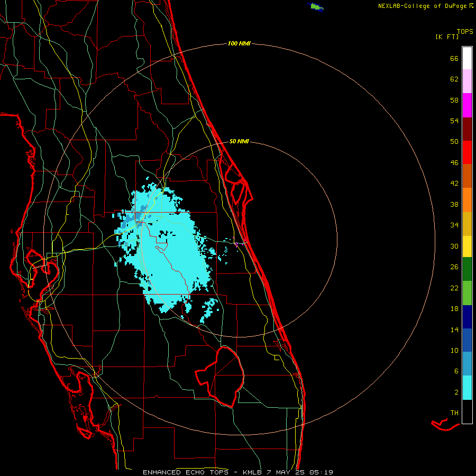Click the 100 NMI range ring label
The height and width of the screenshot is (476, 476).
coord(239,44)
